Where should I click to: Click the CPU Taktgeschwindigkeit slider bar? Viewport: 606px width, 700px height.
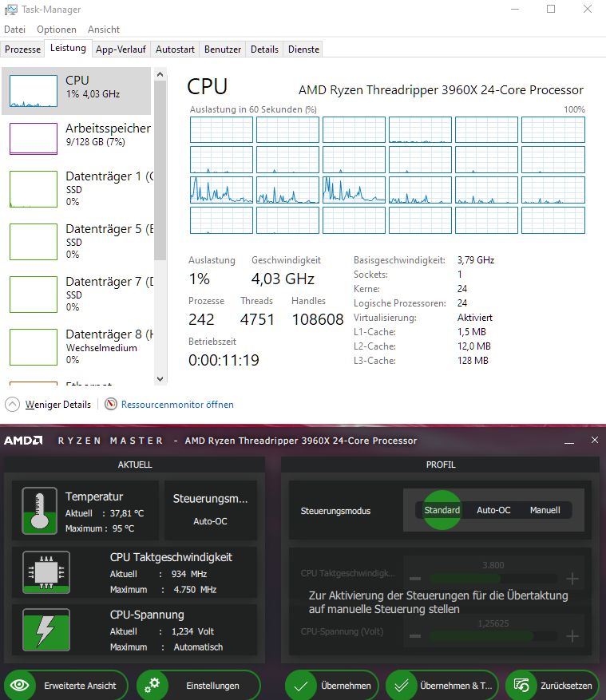click(x=493, y=579)
